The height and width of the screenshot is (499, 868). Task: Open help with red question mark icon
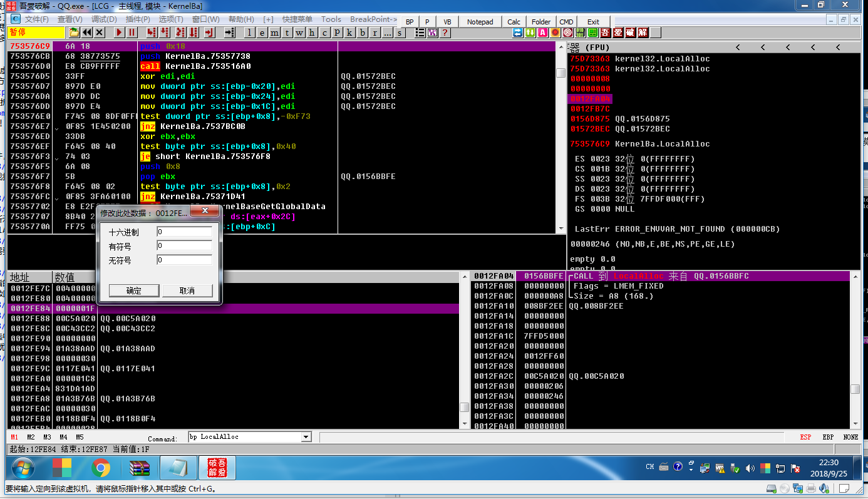click(x=445, y=33)
